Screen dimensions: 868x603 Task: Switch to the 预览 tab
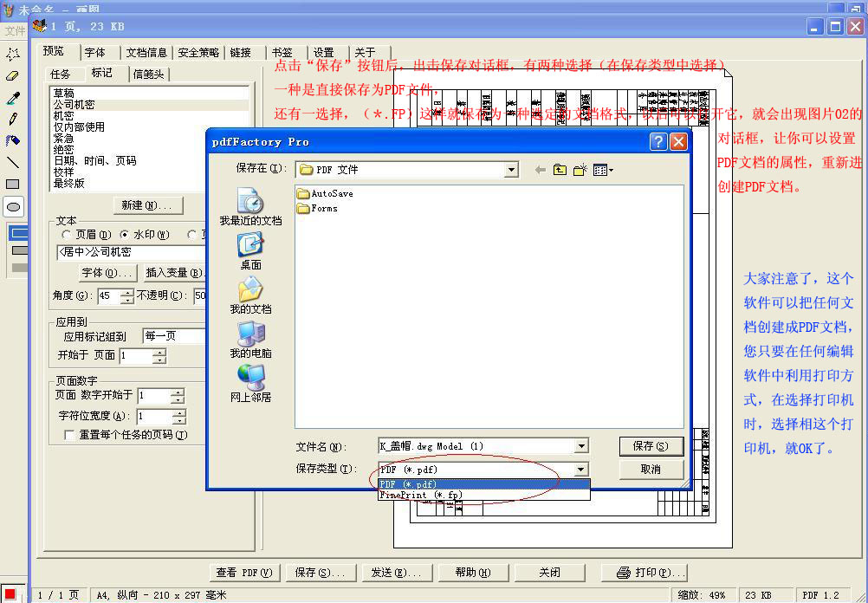click(54, 51)
